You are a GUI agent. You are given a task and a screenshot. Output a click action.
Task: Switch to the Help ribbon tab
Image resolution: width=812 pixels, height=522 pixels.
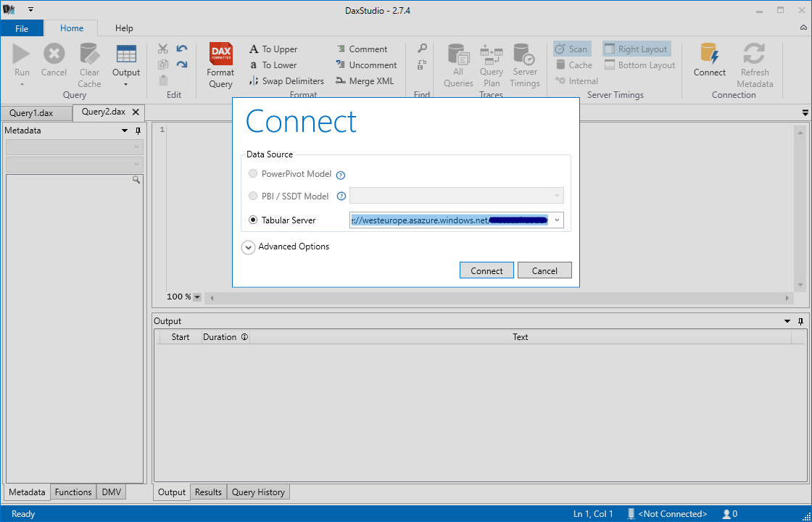(124, 28)
